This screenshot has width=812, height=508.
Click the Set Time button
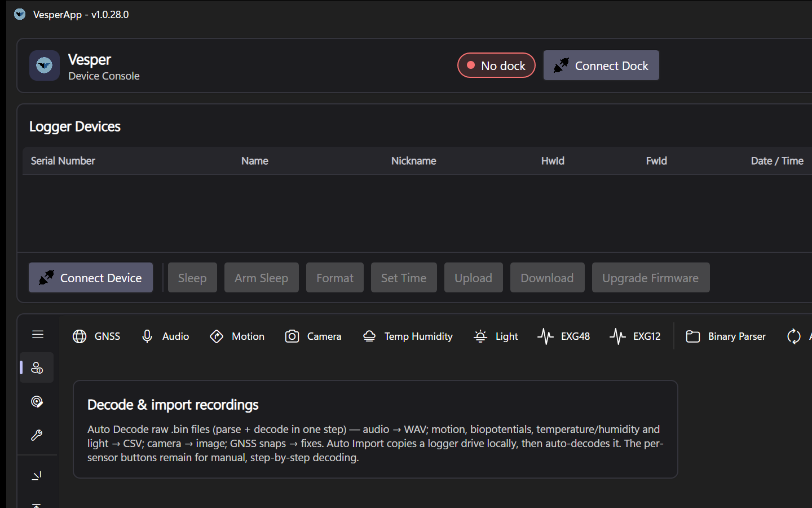pyautogui.click(x=404, y=278)
